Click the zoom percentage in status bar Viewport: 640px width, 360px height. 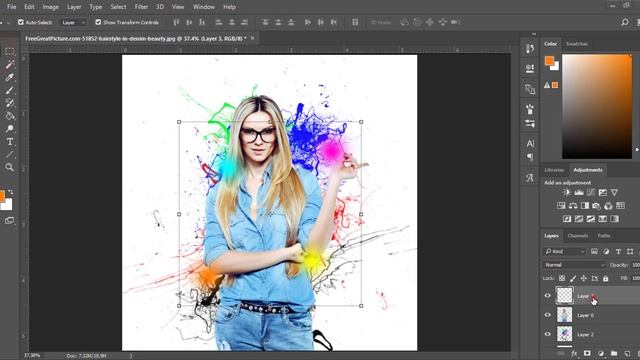(x=32, y=356)
